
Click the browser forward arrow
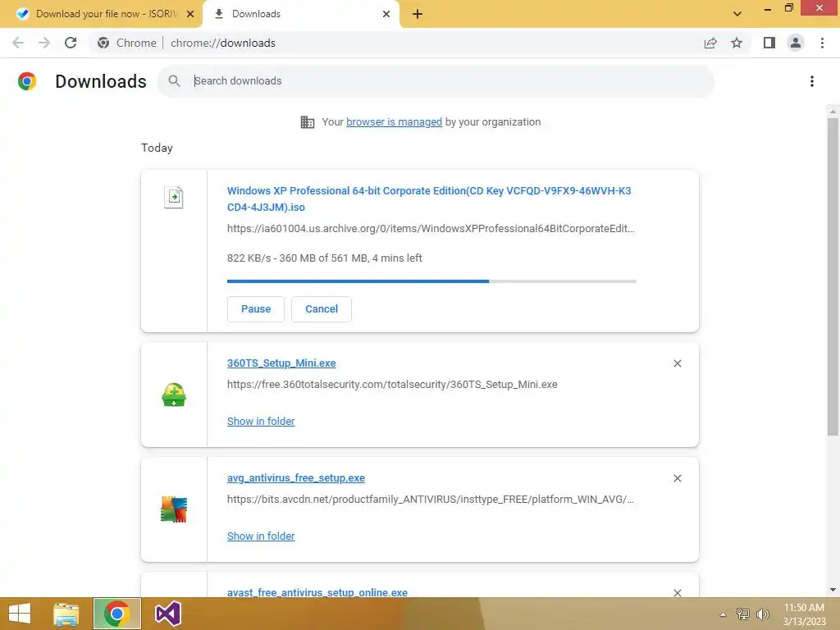[x=44, y=43]
